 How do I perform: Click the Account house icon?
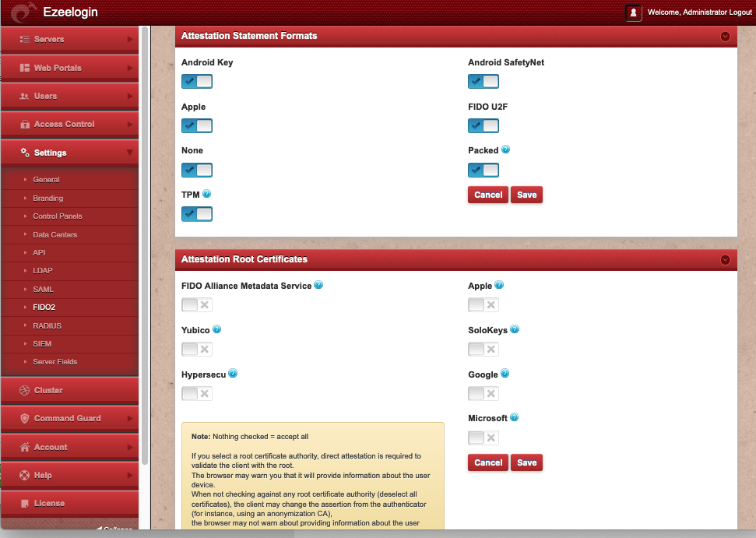pos(25,447)
